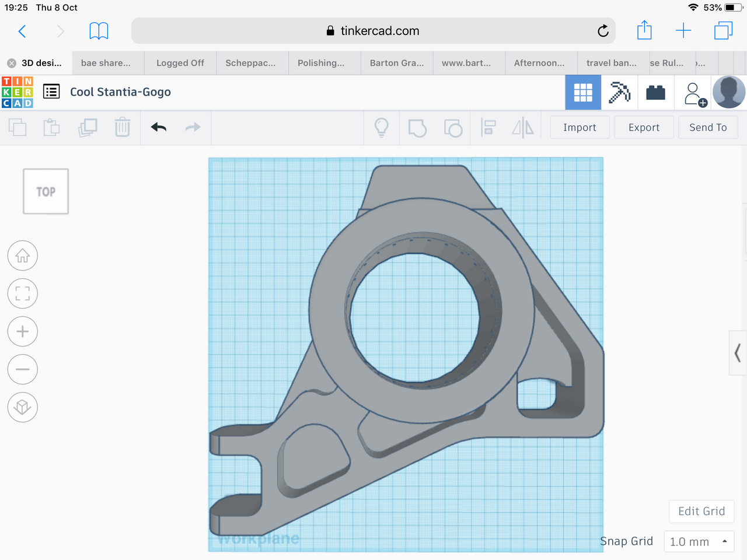This screenshot has height=560, width=747.
Task: Redo the last action
Action: [x=193, y=127]
